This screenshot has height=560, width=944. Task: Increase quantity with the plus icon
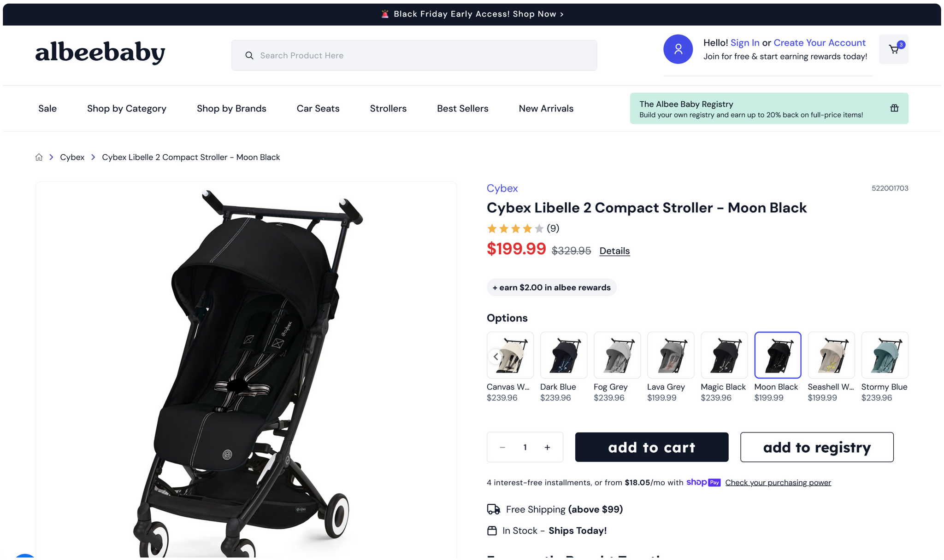[547, 447]
